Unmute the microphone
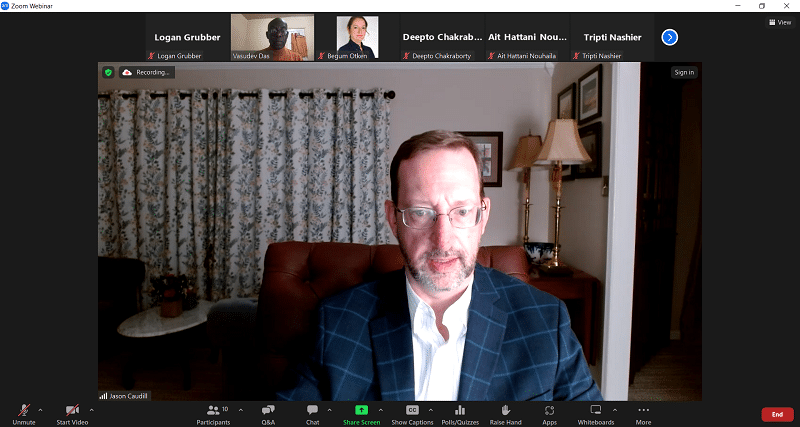The width and height of the screenshot is (800, 427). coord(24,411)
